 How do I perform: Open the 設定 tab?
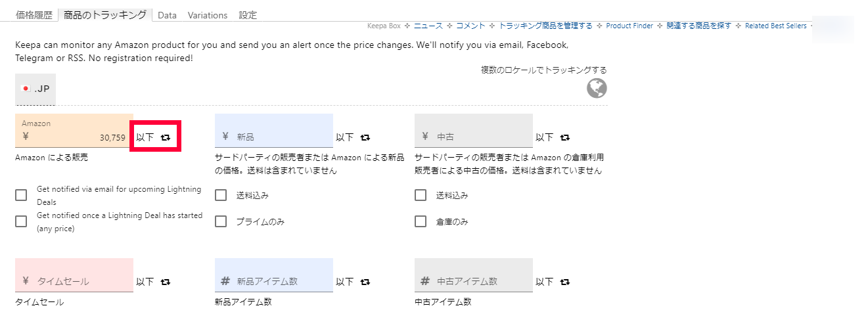[x=248, y=15]
